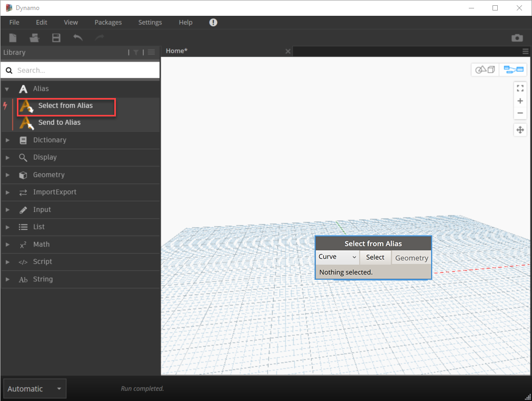Screen dimensions: 532x401
Task: Open the Packages menu
Action: 108,23
